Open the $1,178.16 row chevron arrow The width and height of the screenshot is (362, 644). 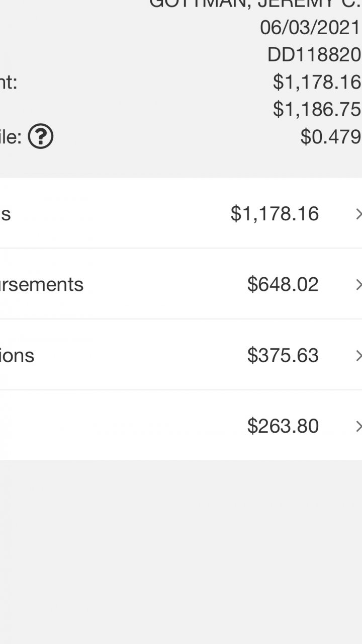pyautogui.click(x=358, y=214)
